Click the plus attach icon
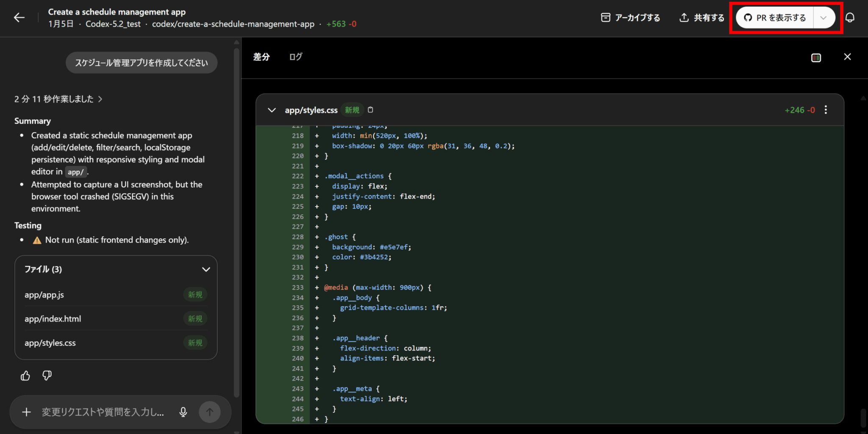 click(x=26, y=412)
